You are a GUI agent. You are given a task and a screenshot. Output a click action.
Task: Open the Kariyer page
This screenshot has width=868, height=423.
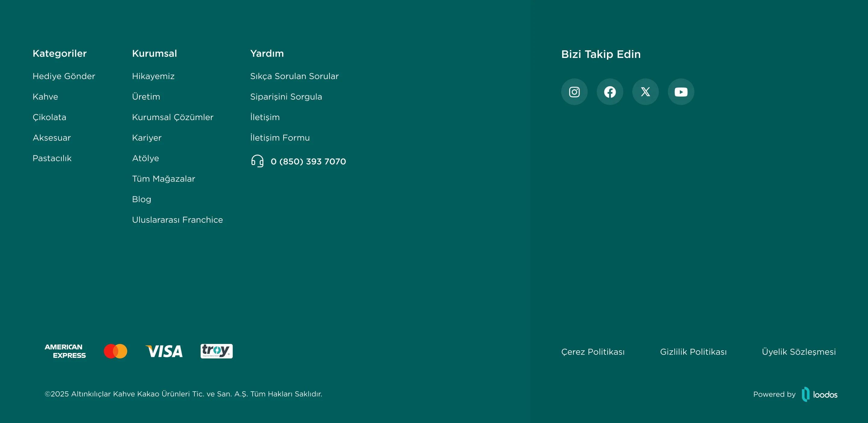147,138
